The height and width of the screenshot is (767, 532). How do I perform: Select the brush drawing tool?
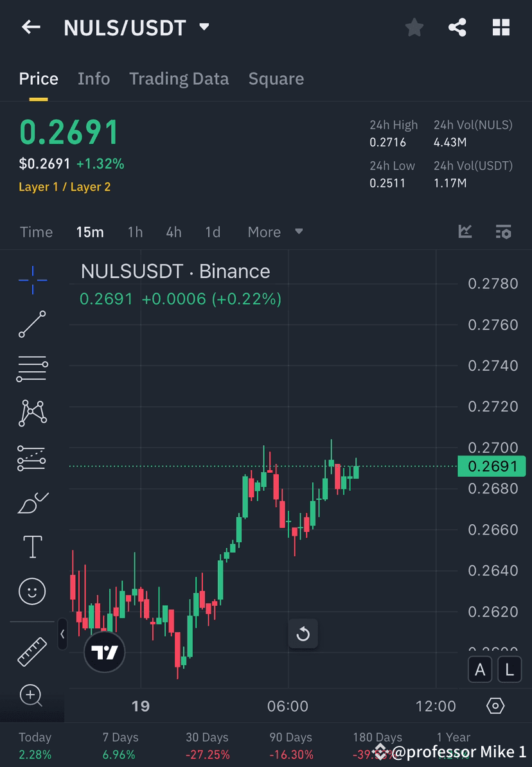(32, 502)
